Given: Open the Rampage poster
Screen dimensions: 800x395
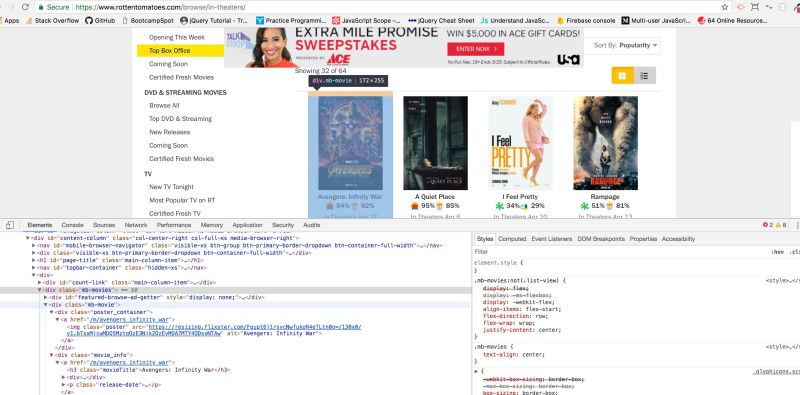Looking at the screenshot, I should point(605,143).
